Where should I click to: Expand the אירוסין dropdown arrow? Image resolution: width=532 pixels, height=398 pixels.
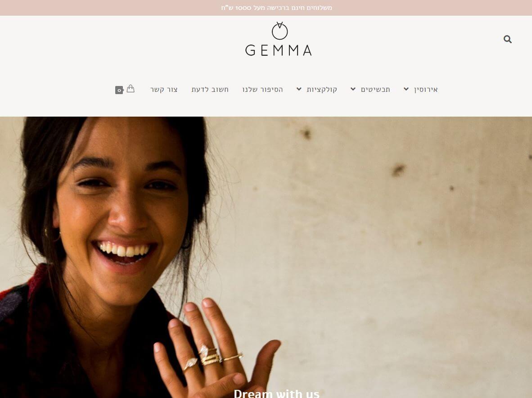(406, 89)
